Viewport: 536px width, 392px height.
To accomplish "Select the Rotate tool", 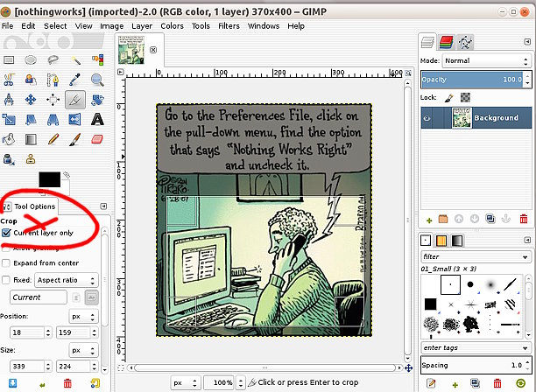I will pos(97,100).
